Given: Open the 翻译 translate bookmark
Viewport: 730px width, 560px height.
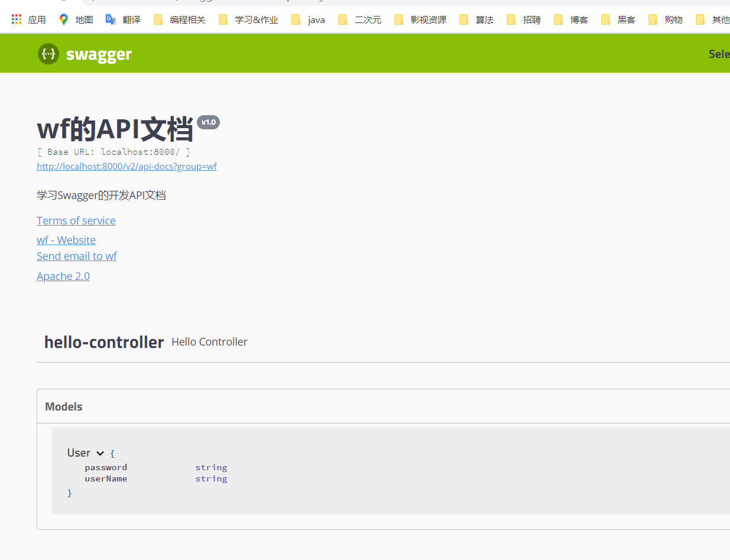Looking at the screenshot, I should click(123, 19).
